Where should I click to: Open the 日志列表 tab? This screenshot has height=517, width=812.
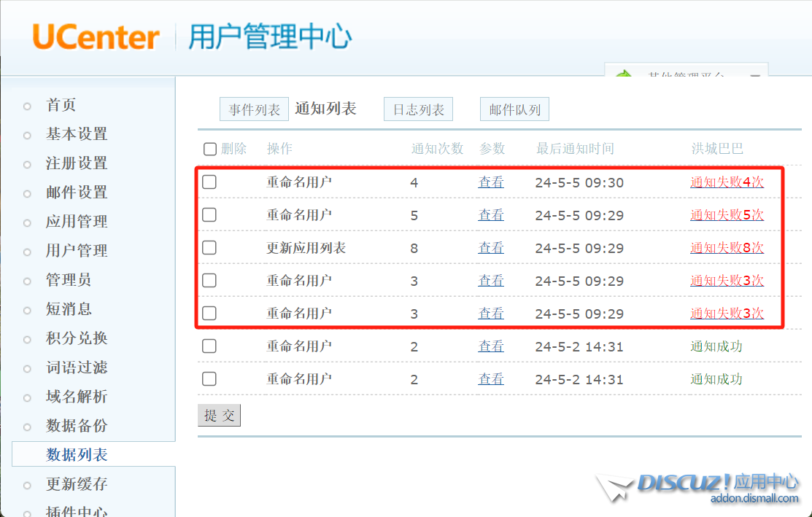[x=418, y=108]
